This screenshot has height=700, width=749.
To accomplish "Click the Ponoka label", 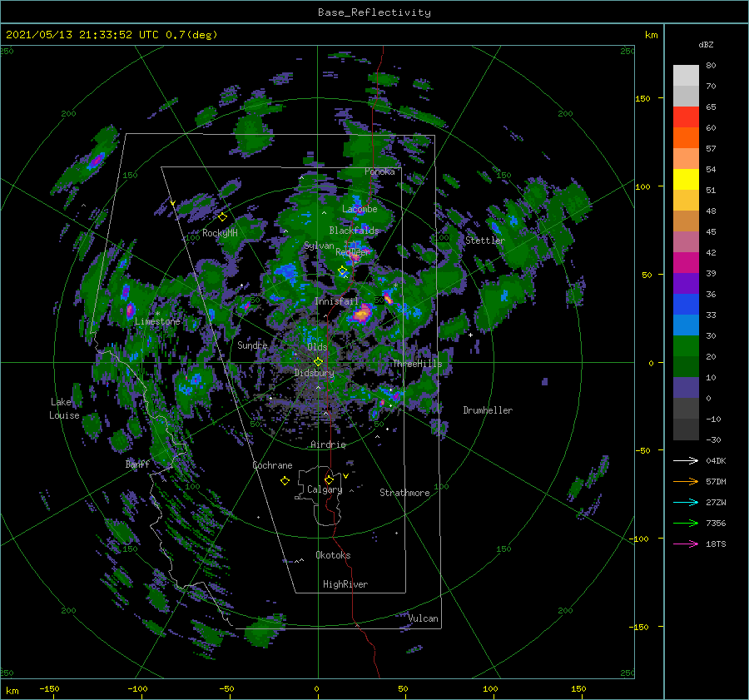I will 379,171.
